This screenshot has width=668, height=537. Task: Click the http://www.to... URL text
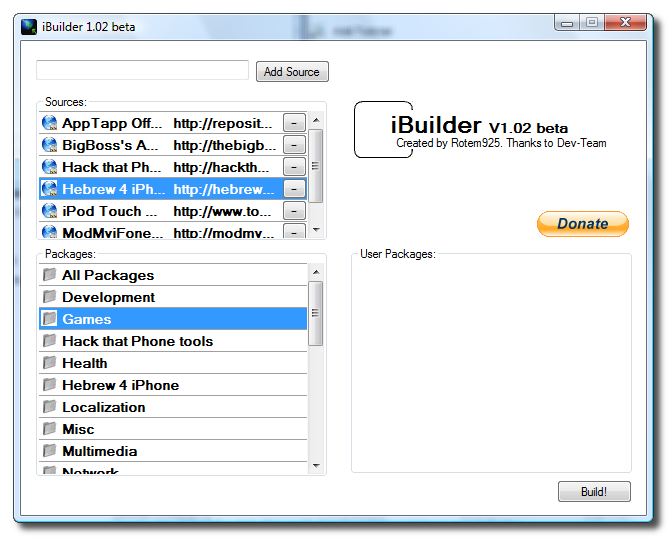222,211
